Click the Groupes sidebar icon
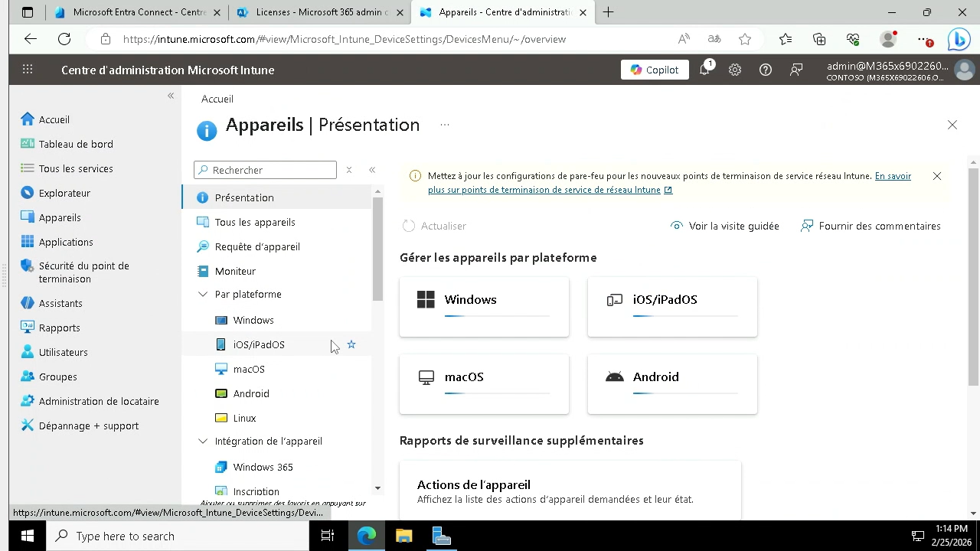The width and height of the screenshot is (980, 551). point(28,377)
